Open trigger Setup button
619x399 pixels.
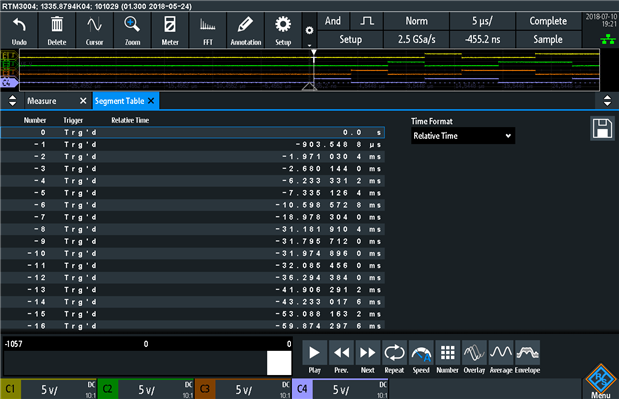(350, 39)
